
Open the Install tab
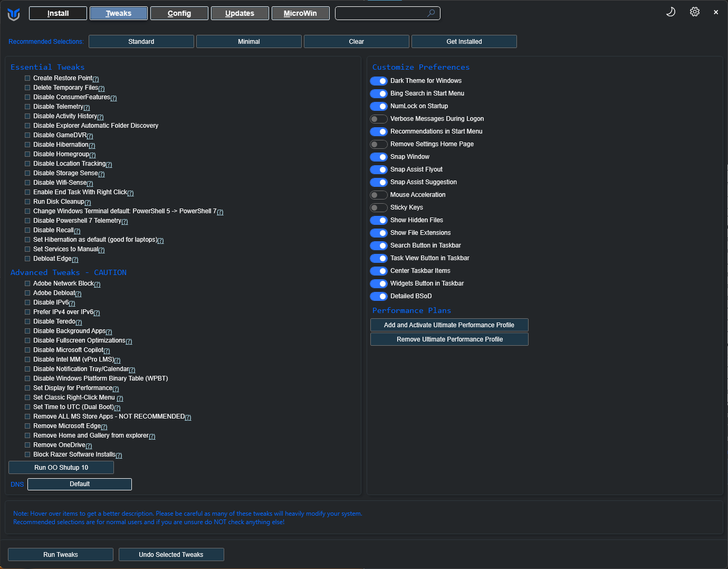[58, 13]
